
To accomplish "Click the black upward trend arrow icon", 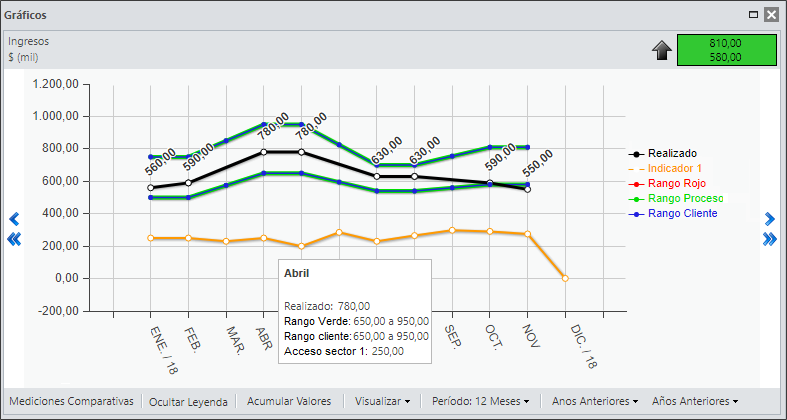I will [662, 51].
